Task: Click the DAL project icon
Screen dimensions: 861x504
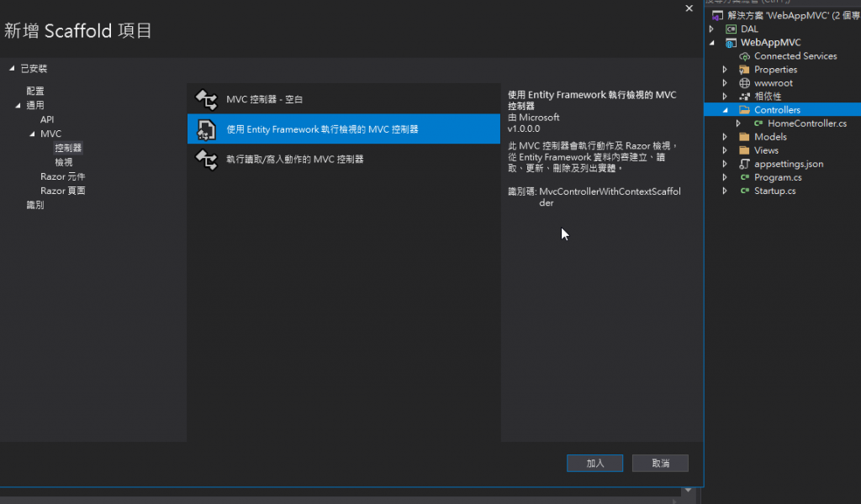Action: [x=731, y=29]
